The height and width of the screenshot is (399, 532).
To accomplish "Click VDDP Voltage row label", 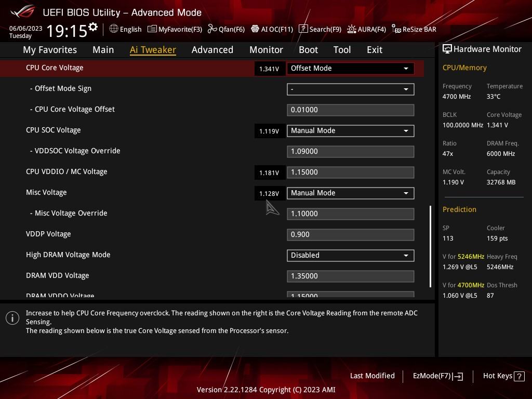I will [x=48, y=234].
